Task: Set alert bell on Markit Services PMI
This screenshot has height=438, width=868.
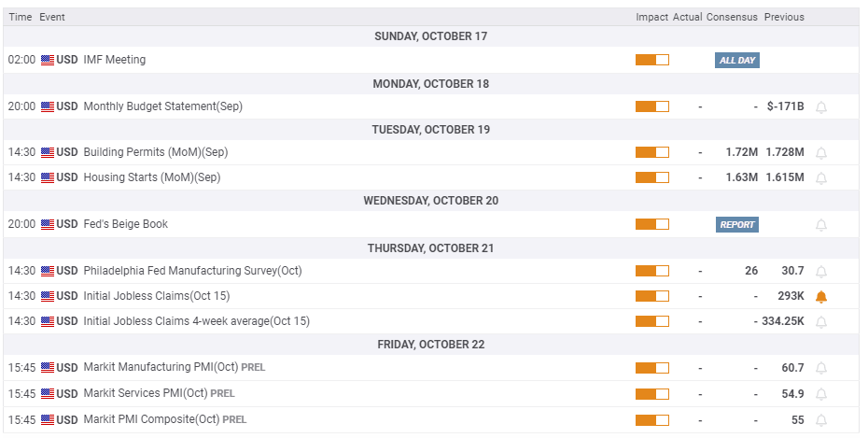Action: pyautogui.click(x=821, y=394)
